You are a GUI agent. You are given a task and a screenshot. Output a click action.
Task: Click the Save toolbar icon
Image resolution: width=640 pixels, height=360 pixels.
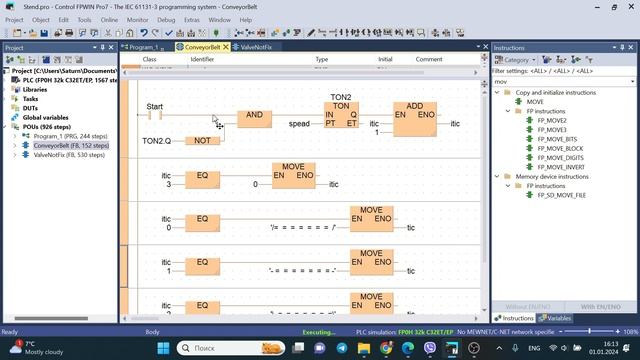point(44,33)
